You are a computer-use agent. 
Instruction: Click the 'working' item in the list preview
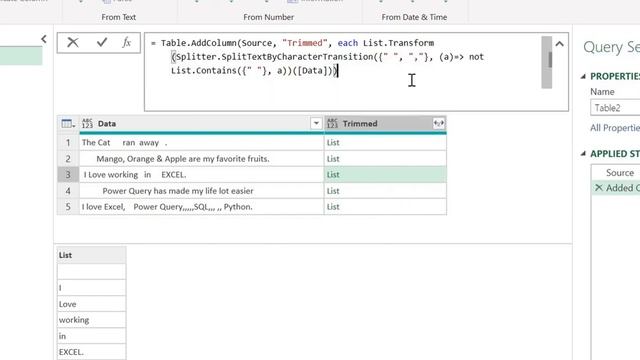click(x=91, y=320)
